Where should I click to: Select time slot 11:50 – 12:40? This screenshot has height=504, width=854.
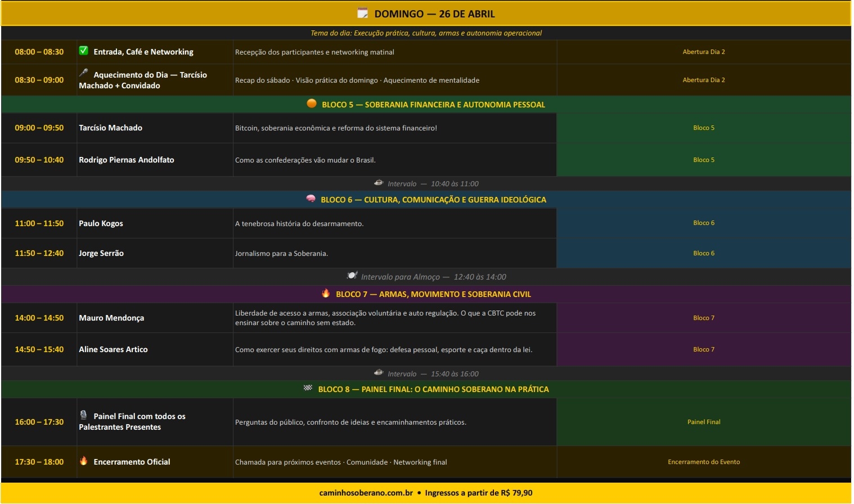pos(39,253)
